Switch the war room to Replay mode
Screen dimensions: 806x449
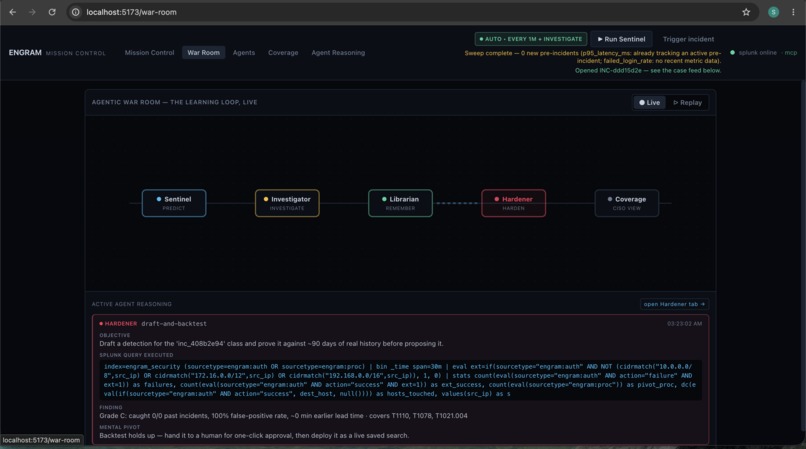click(687, 102)
